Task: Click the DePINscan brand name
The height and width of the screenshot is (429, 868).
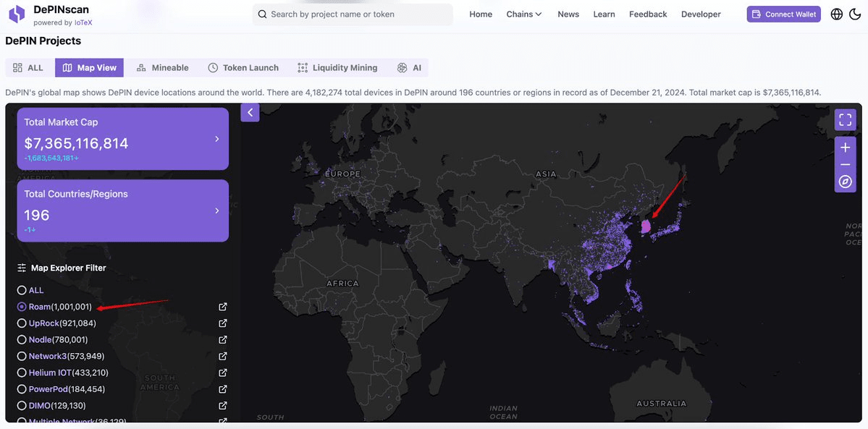Action: [61, 9]
